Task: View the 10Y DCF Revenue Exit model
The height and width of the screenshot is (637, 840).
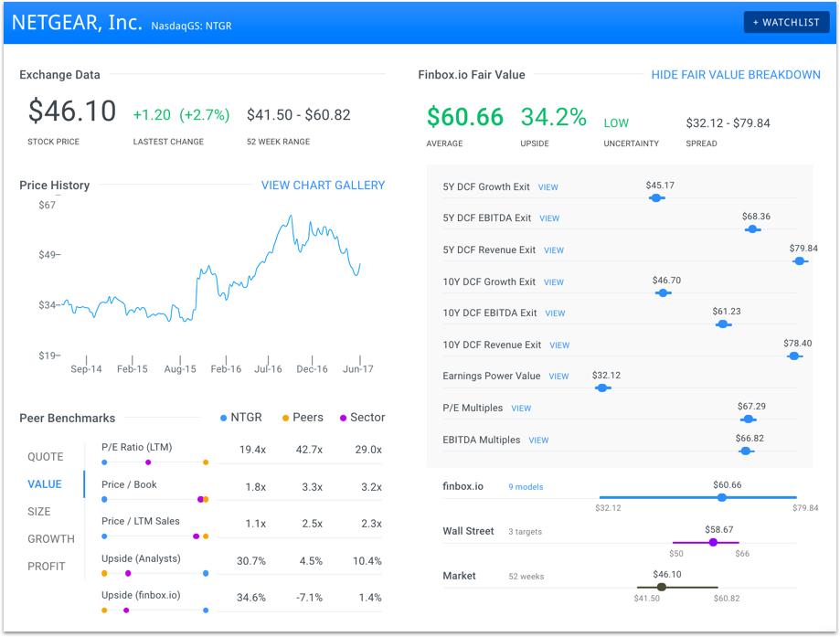Action: [559, 345]
